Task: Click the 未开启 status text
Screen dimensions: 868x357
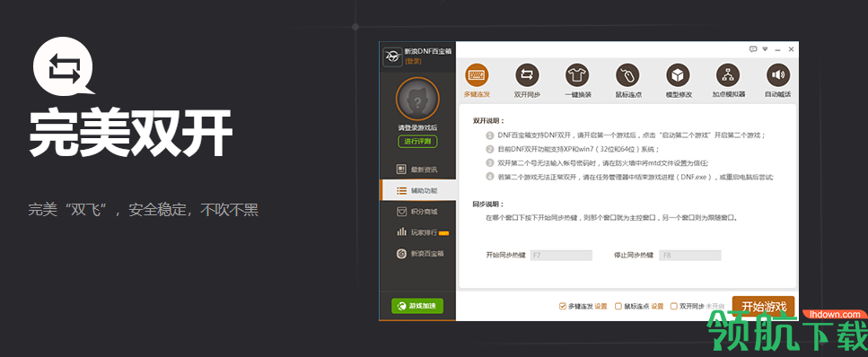Action: coord(715,306)
